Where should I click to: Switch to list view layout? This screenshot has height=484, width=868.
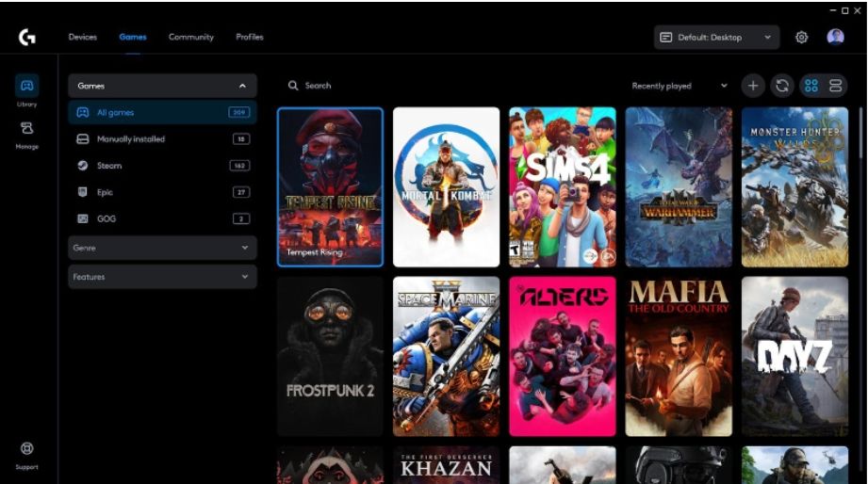[835, 86]
